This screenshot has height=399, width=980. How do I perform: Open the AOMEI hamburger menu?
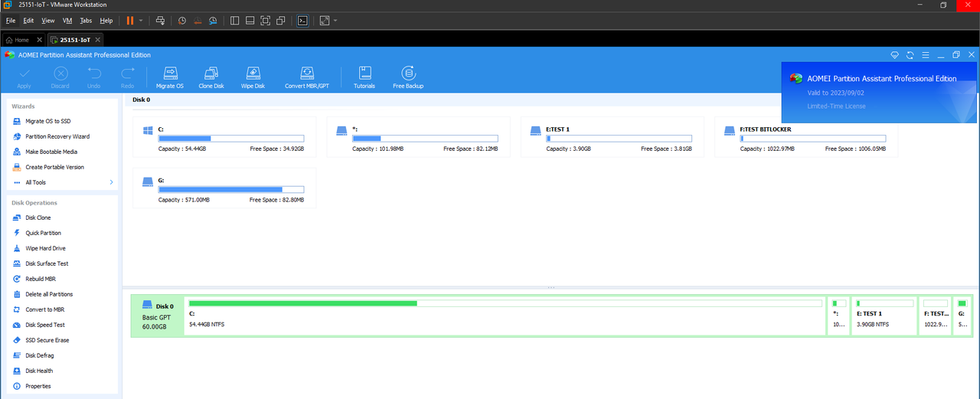pyautogui.click(x=925, y=55)
